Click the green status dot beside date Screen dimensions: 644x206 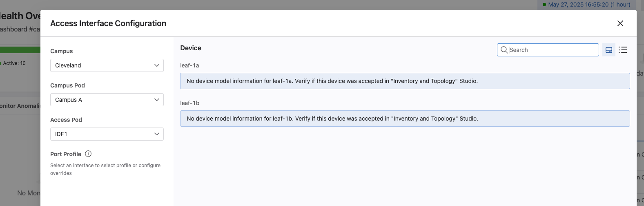(x=544, y=5)
